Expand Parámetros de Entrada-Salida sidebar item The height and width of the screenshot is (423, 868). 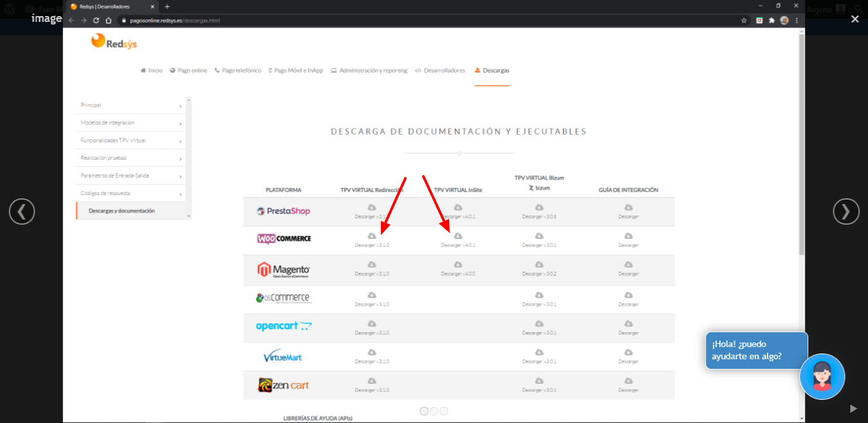pyautogui.click(x=131, y=176)
